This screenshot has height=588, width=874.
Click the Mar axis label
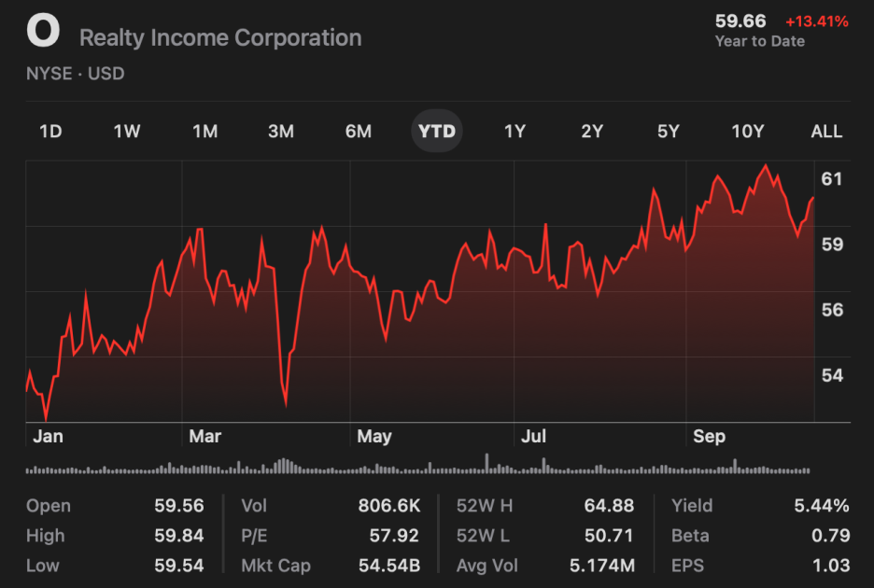click(x=205, y=436)
